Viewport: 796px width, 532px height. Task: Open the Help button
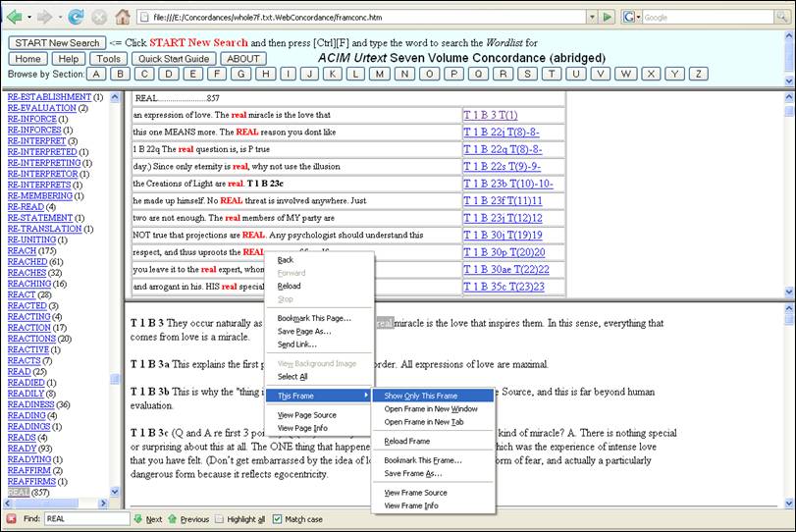(69, 58)
